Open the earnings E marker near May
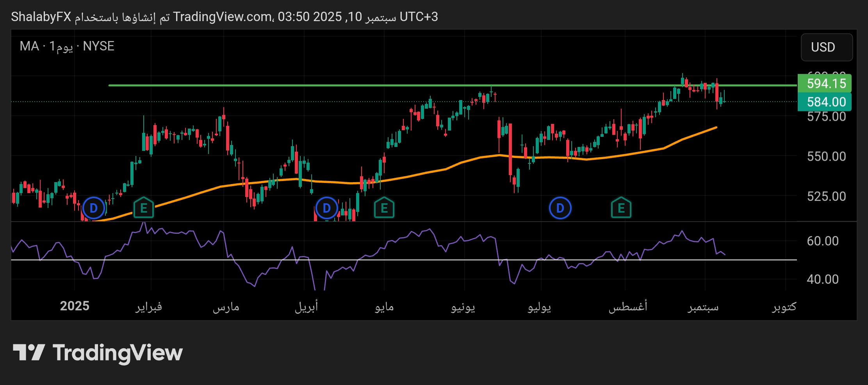The image size is (868, 385). click(x=384, y=208)
